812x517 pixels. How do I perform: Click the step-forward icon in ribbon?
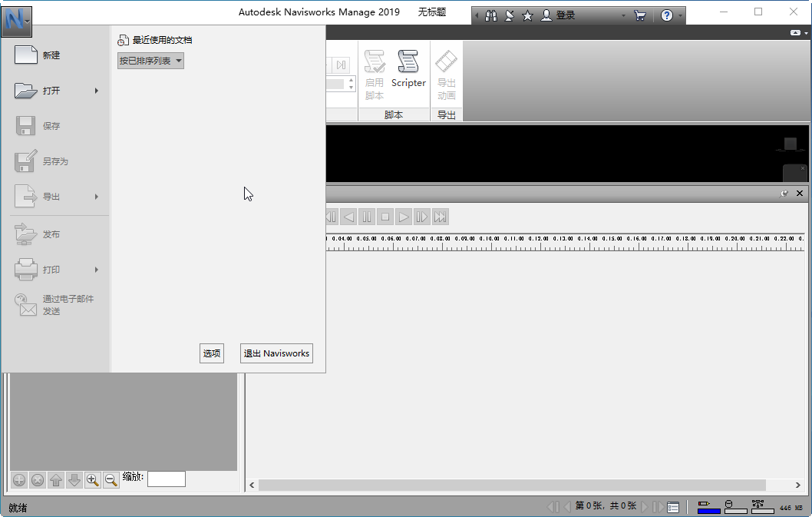(341, 65)
